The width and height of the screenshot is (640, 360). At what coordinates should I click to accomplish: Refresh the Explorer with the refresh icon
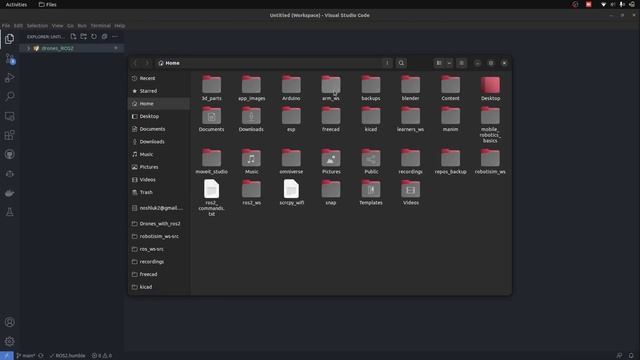coord(94,36)
